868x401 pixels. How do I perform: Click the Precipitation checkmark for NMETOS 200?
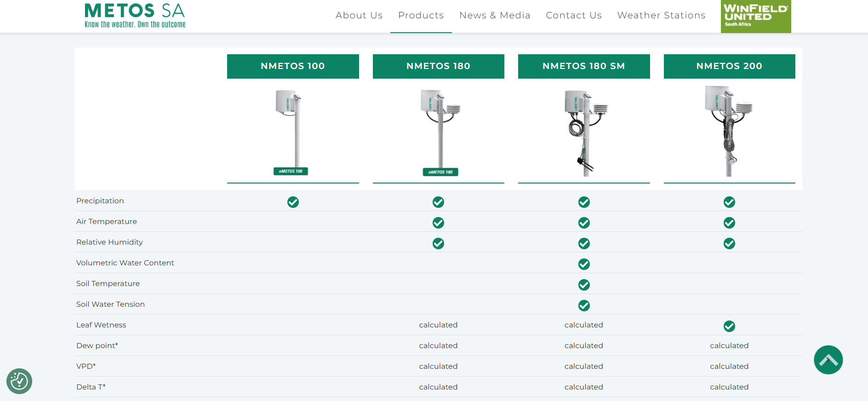pyautogui.click(x=729, y=202)
